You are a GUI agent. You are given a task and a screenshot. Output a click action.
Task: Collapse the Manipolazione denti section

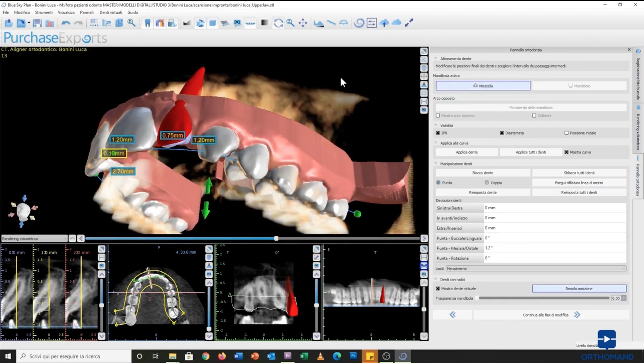click(436, 164)
